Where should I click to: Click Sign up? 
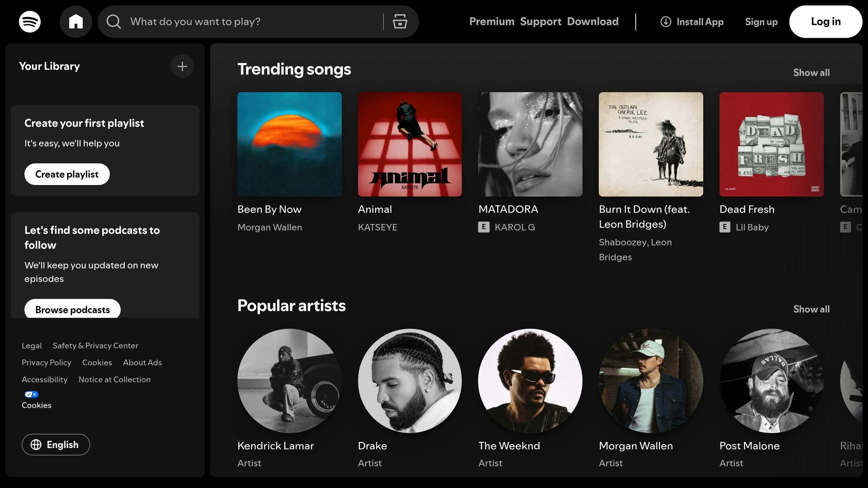761,22
